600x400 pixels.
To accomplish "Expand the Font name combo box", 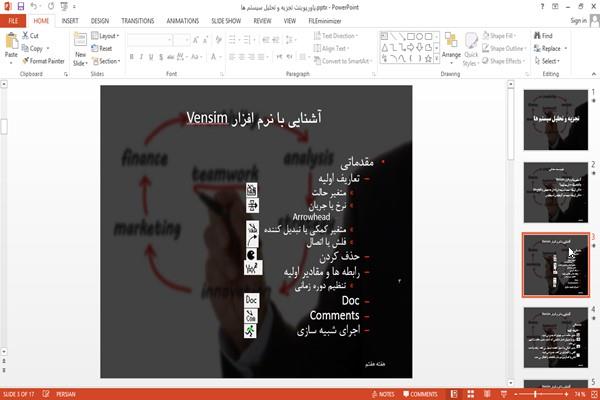I will (169, 39).
